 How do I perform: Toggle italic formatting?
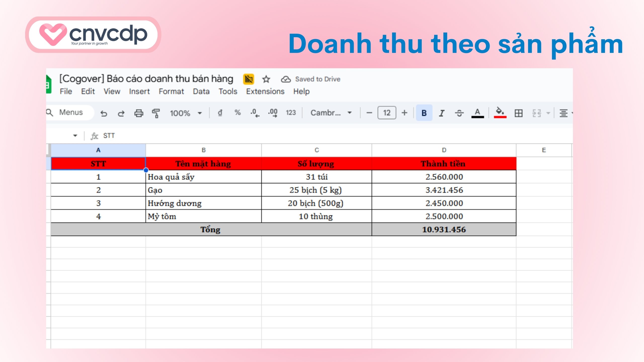pyautogui.click(x=441, y=113)
